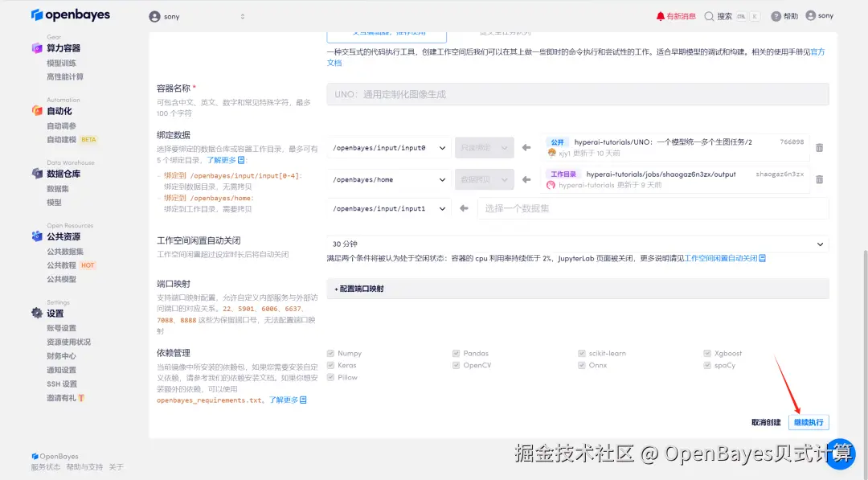Click the search magnifier icon
The height and width of the screenshot is (480, 868).
point(709,16)
